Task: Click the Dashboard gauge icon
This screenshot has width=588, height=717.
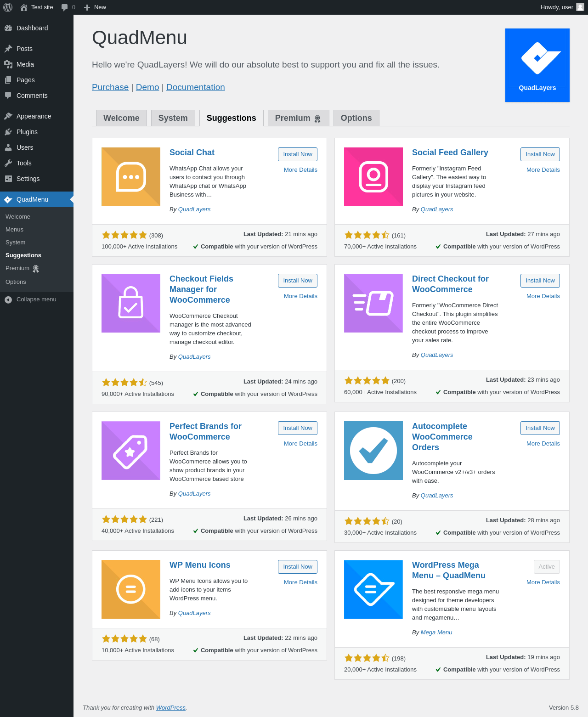Action: coord(8,28)
